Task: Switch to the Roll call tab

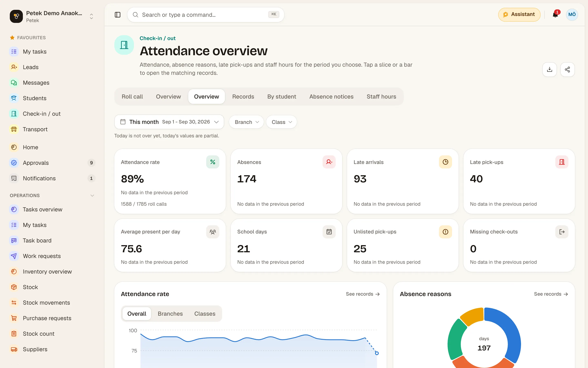Action: click(132, 97)
